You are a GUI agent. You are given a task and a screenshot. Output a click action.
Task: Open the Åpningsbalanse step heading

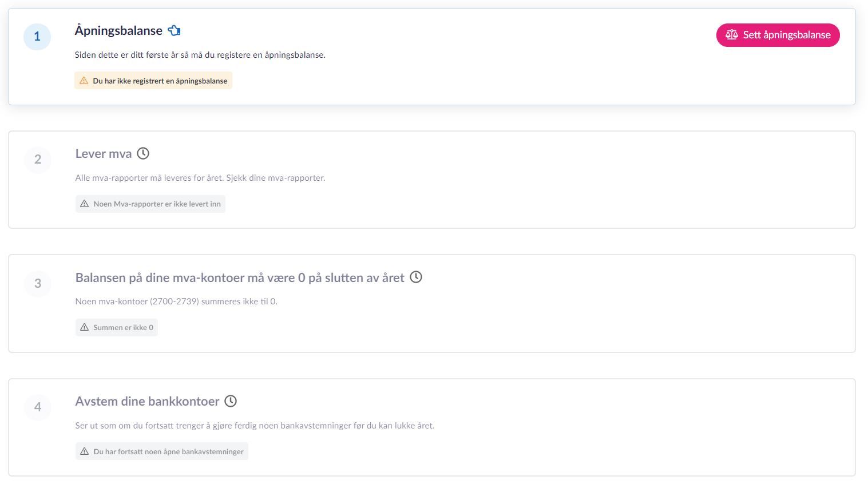(118, 31)
